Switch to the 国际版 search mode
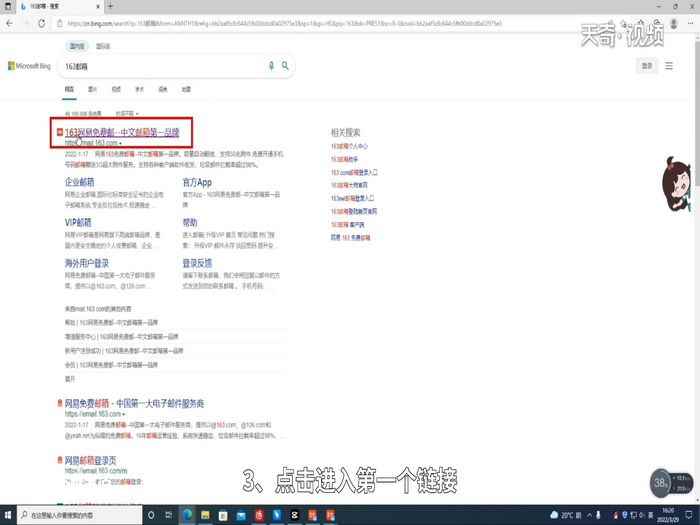 (x=103, y=46)
